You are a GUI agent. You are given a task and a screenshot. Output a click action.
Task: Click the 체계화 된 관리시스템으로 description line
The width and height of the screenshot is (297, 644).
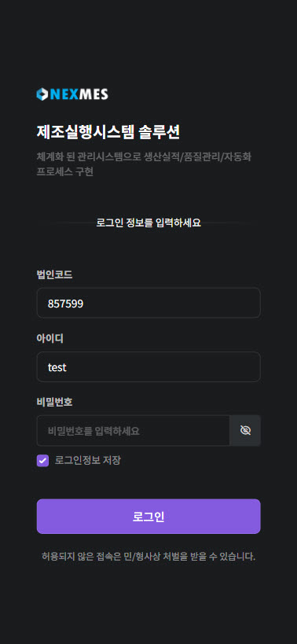pos(144,156)
